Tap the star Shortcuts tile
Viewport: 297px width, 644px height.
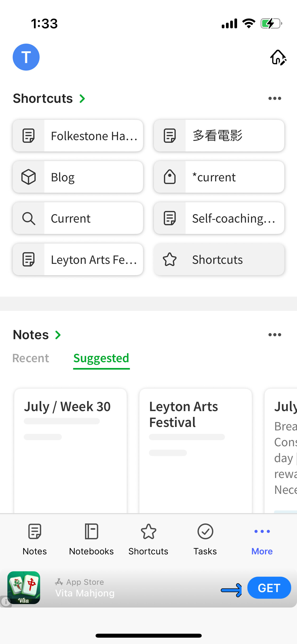219,259
